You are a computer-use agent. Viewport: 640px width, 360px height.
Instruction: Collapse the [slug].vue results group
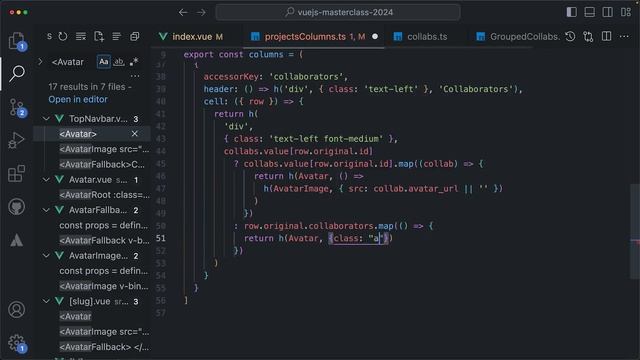(x=46, y=301)
